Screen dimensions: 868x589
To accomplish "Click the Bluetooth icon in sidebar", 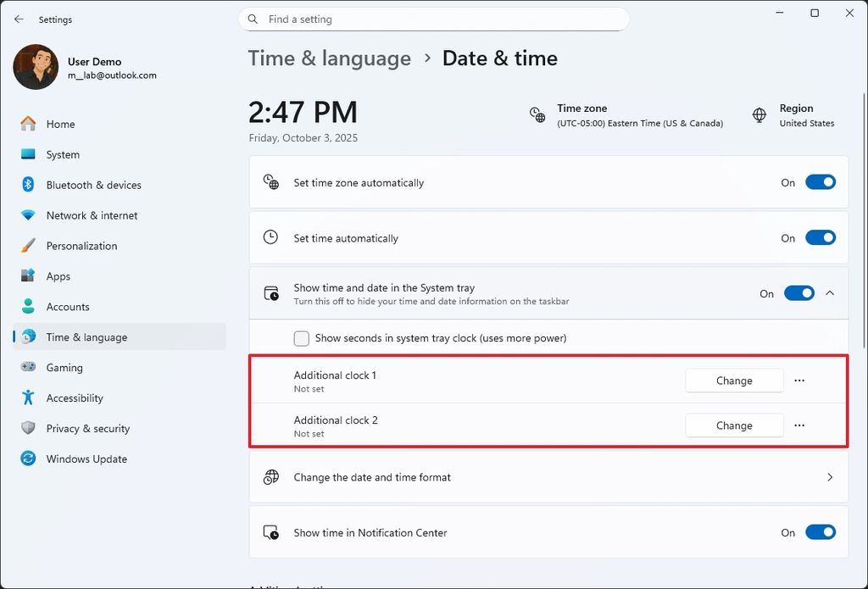I will pyautogui.click(x=28, y=185).
